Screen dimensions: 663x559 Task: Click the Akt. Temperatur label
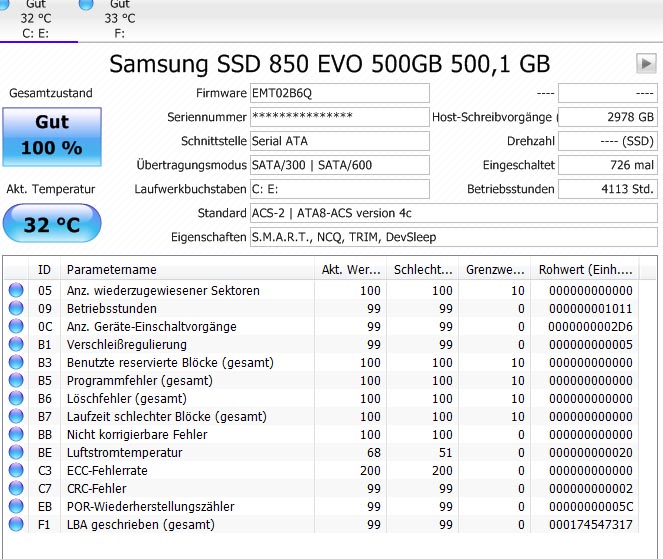pos(51,189)
